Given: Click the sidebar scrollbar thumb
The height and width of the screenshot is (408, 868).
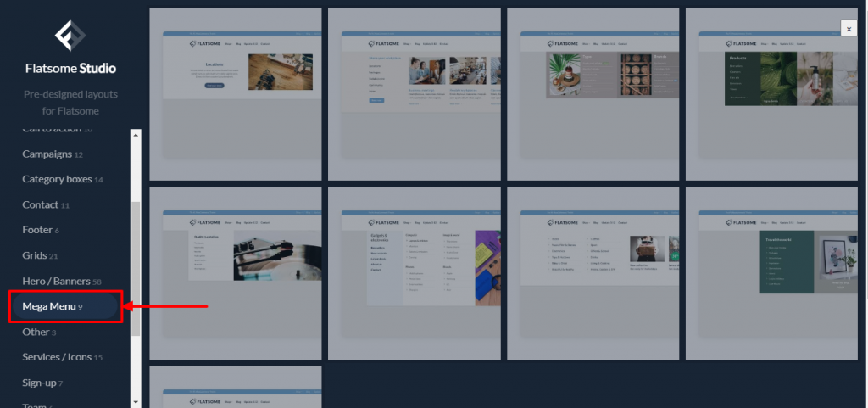Looking at the screenshot, I should point(136,269).
